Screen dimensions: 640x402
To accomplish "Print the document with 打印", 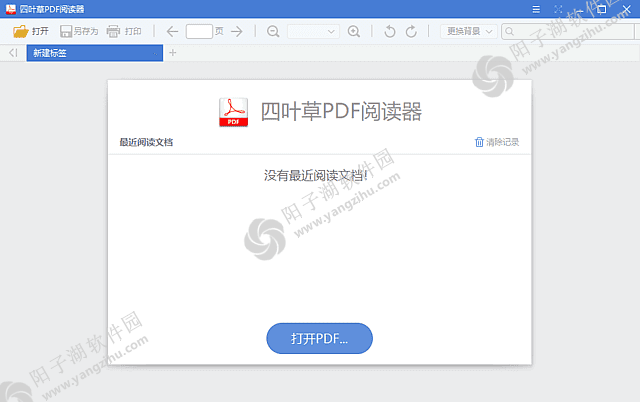I will tap(124, 31).
